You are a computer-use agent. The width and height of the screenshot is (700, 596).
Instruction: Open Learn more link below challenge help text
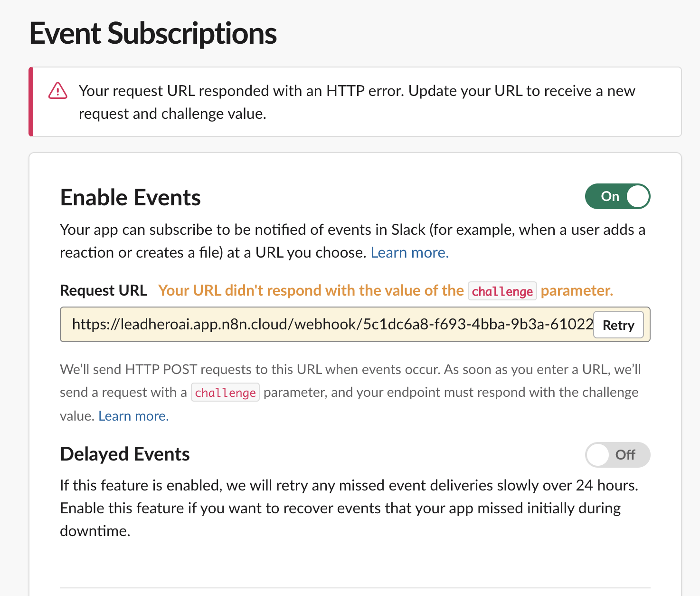click(x=133, y=416)
